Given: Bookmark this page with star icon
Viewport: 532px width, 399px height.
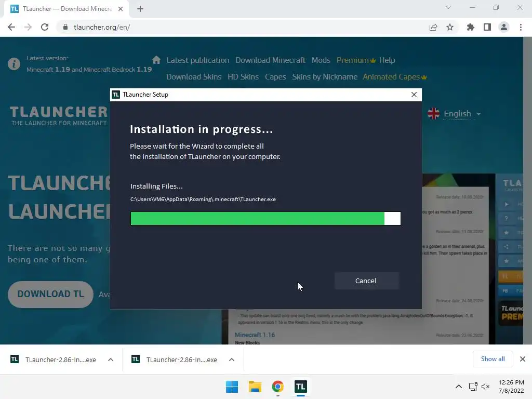Looking at the screenshot, I should pos(450,27).
